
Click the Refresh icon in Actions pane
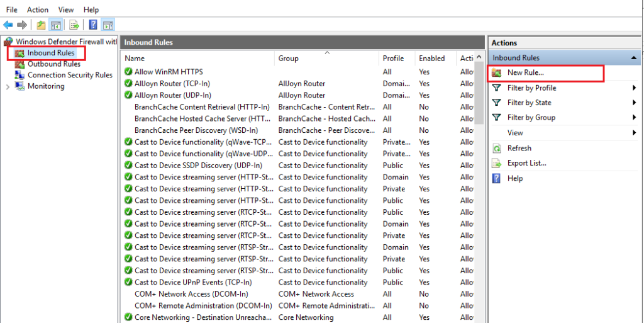point(496,149)
